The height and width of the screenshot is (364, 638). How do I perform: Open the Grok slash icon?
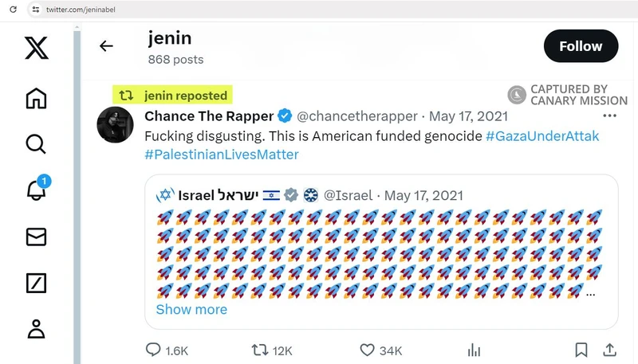[36, 282]
